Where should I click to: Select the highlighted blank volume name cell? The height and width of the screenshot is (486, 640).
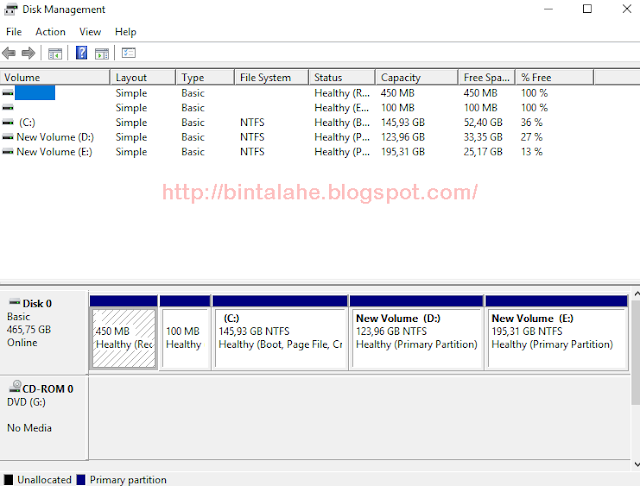35,93
